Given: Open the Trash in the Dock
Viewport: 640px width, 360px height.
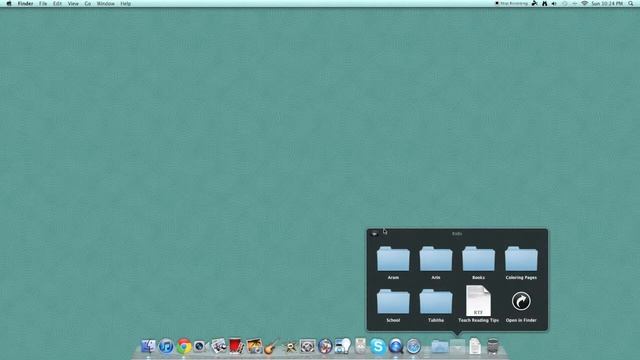Looking at the screenshot, I should click(x=493, y=346).
